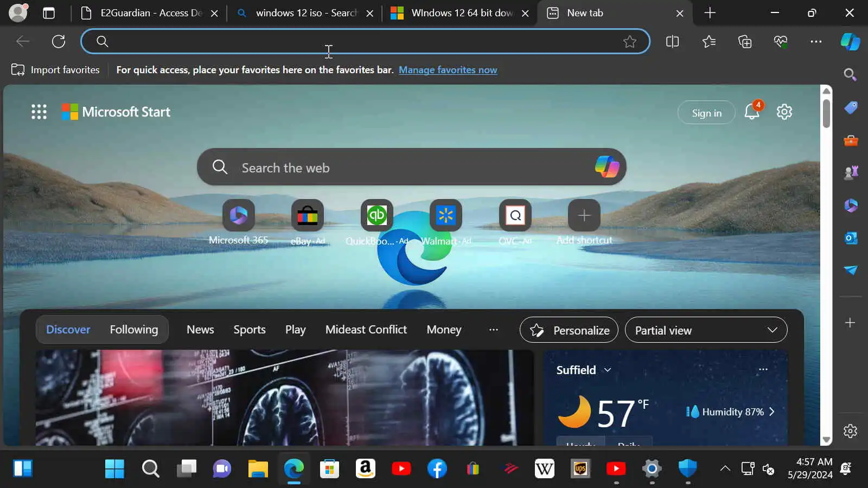868x488 pixels.
Task: Select the Following feed tab
Action: click(133, 330)
